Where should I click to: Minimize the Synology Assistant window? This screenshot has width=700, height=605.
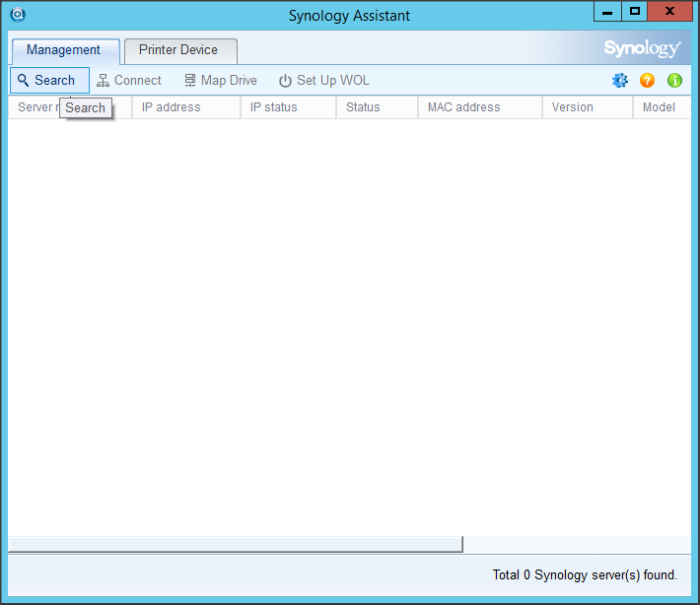[x=607, y=11]
